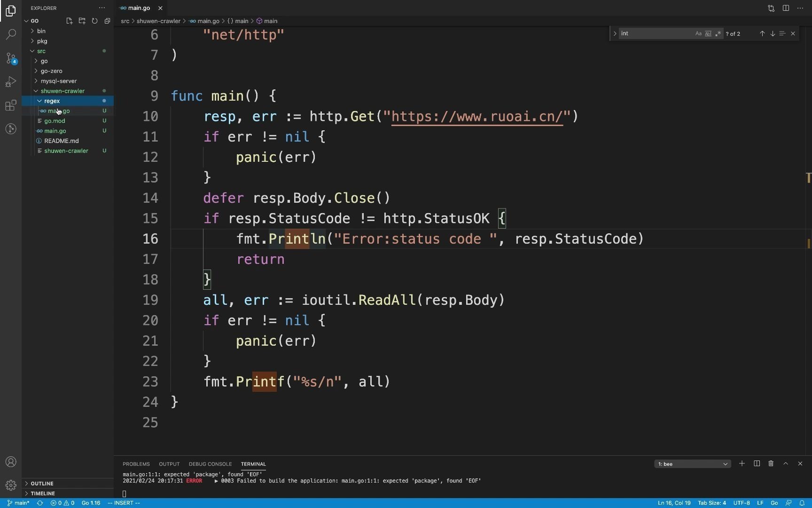Open the Manage gear settings icon
812x508 pixels.
(x=11, y=485)
